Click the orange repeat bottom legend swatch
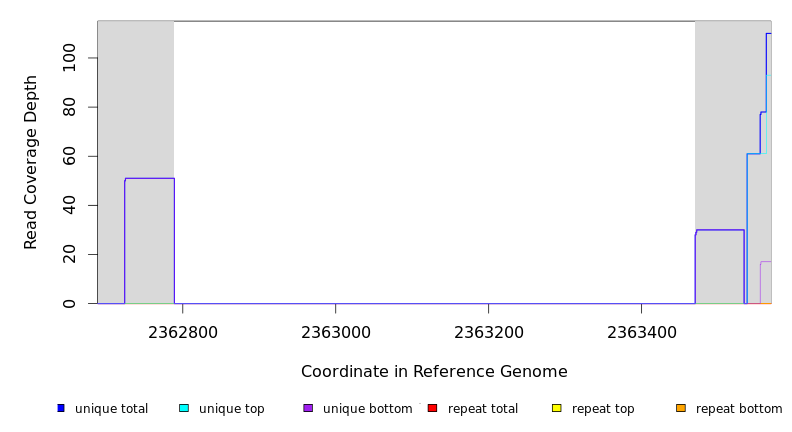Image resolution: width=792 pixels, height=432 pixels. [x=681, y=408]
